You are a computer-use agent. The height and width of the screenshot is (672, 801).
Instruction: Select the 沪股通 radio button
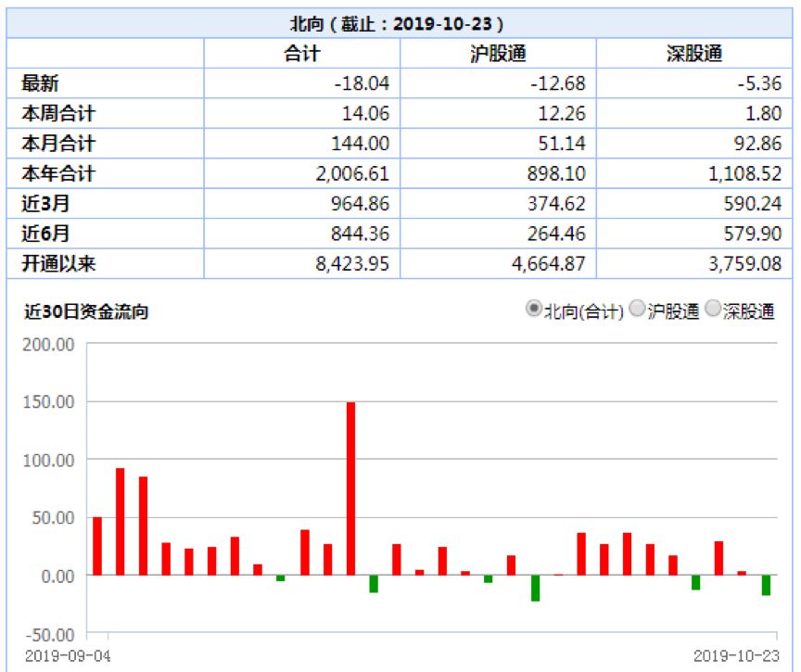637,309
